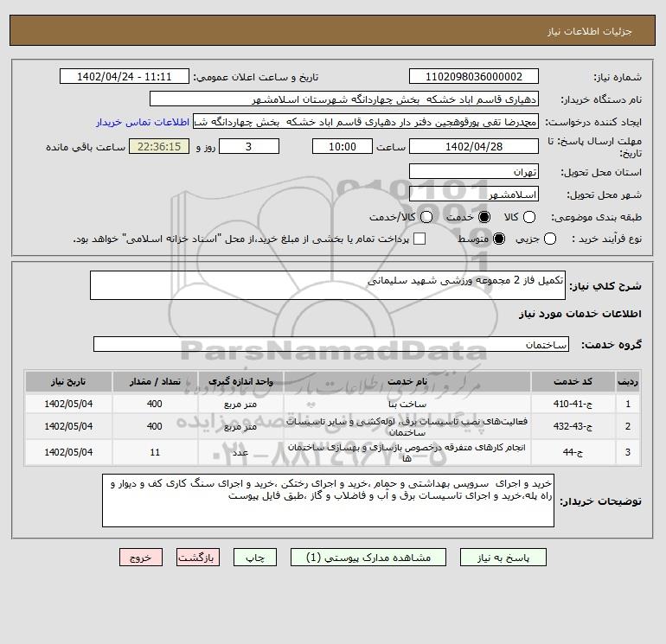Click the فعالیت‌های نصب تاسیسات برق service cell
The width and height of the screenshot is (666, 644).
[x=407, y=427]
